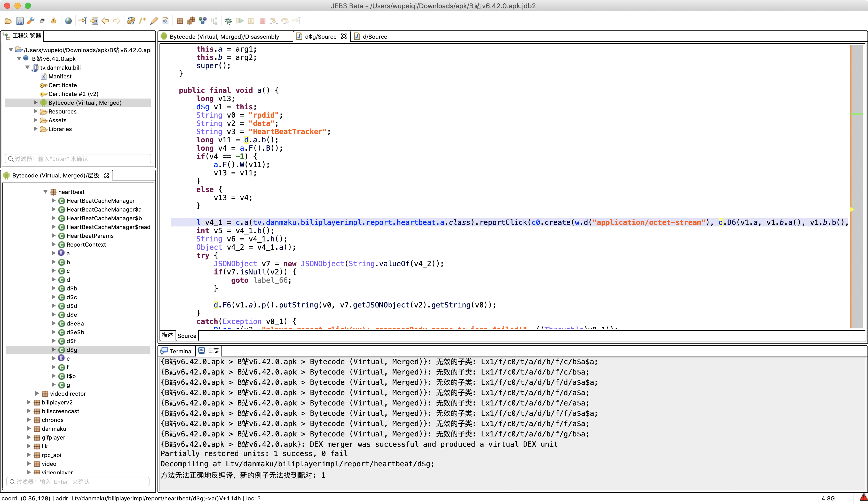Click the gears with blue arrows toolbar icon
Image resolution: width=868 pixels, height=504 pixels.
tap(131, 21)
